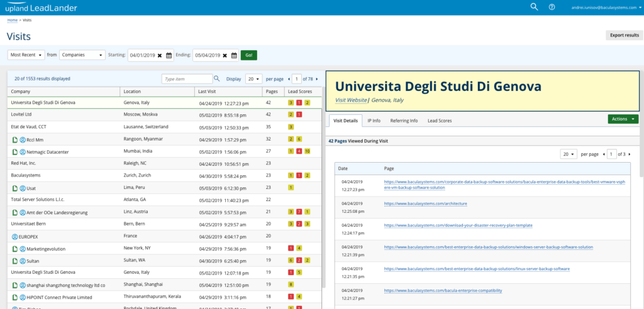Open the linux-server-backup-software page link

[x=477, y=269]
